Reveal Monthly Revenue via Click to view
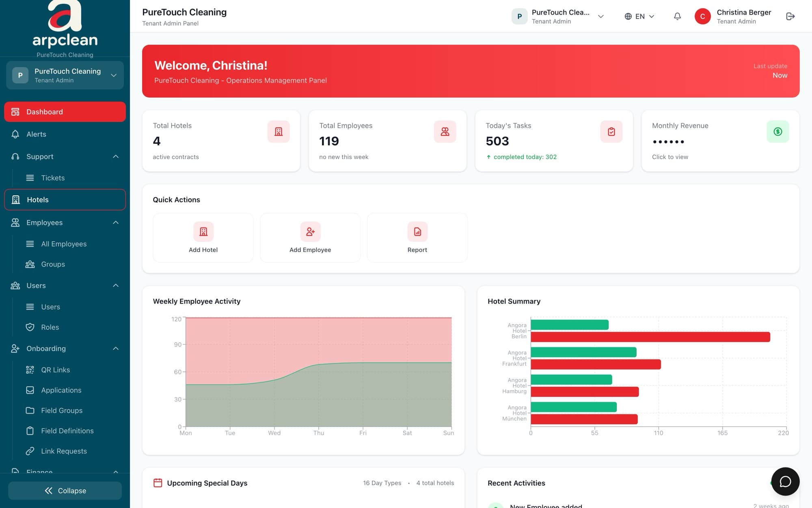Viewport: 812px width, 508px height. pos(670,157)
